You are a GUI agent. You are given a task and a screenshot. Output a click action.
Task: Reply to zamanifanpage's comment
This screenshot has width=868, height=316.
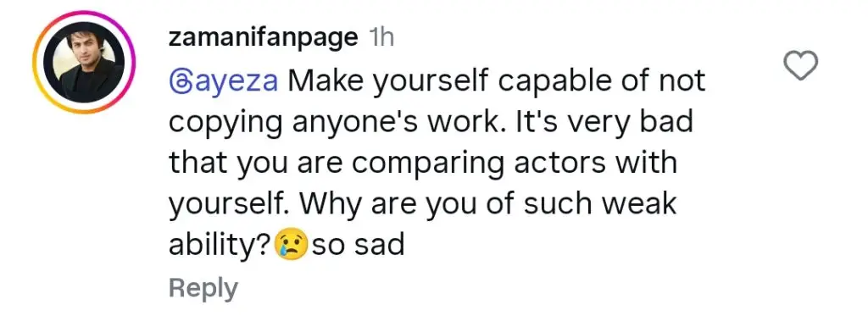203,288
